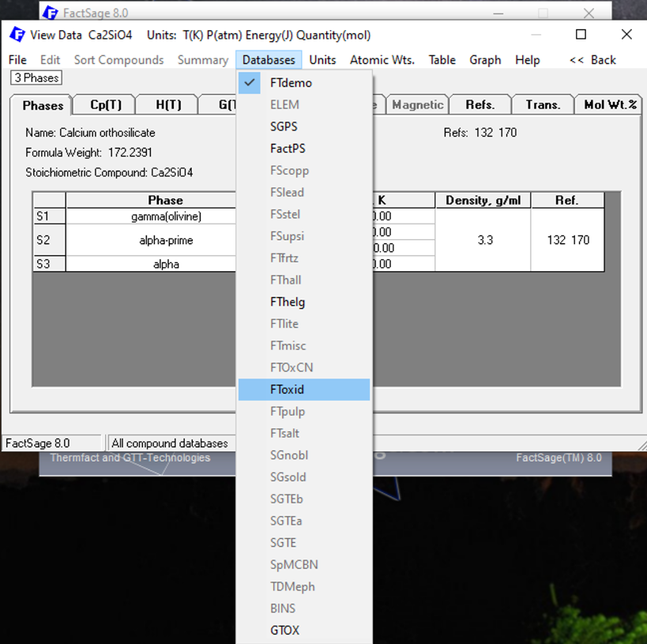Switch to the Phases tab
This screenshot has height=644, width=647.
coord(42,105)
